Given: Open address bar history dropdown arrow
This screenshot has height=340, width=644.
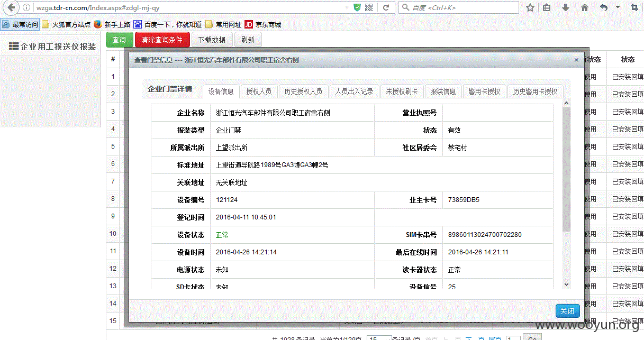Looking at the screenshot, I should point(346,8).
